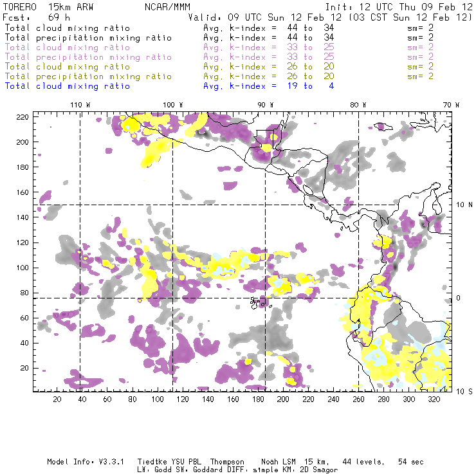Image resolution: width=476 pixels, height=476 pixels.
Task: Select the '200' tick on horizontal axis
Action: coord(283,399)
